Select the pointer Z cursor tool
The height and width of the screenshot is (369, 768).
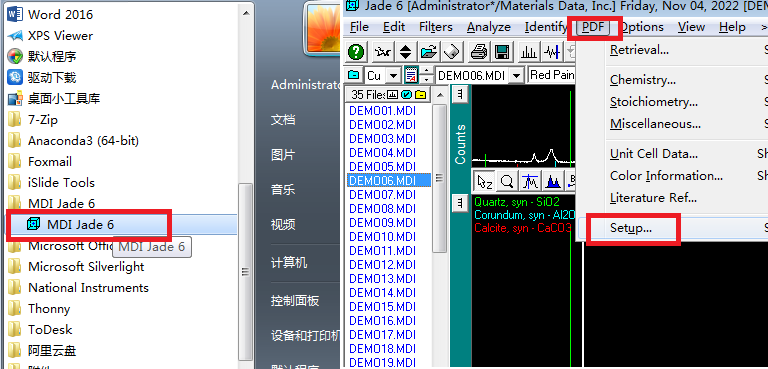484,182
